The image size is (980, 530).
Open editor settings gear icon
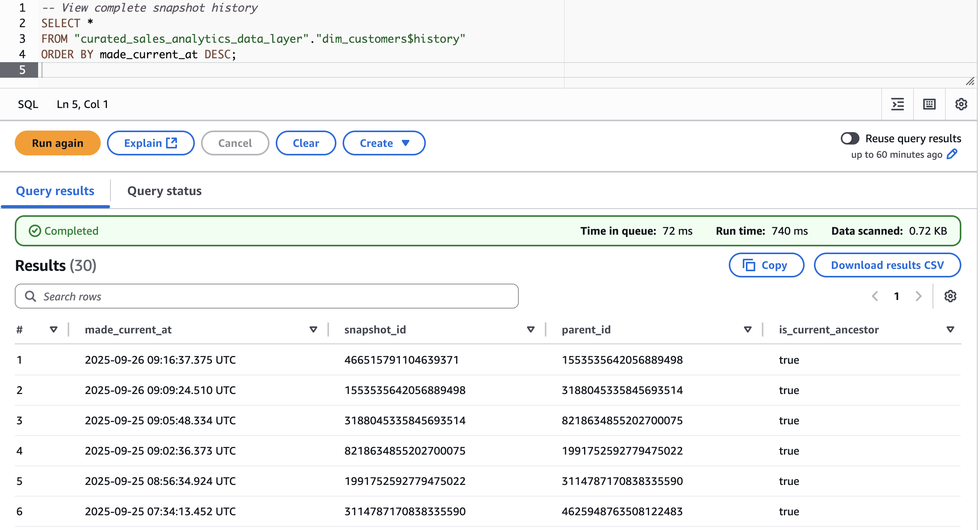(x=961, y=104)
